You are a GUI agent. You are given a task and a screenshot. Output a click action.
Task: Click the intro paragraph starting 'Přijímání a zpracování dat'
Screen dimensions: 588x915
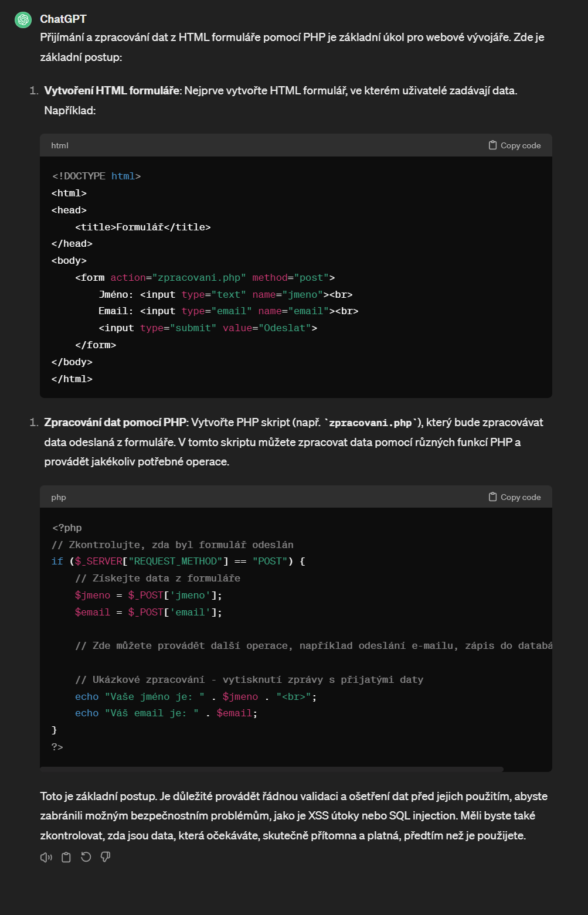coord(292,47)
